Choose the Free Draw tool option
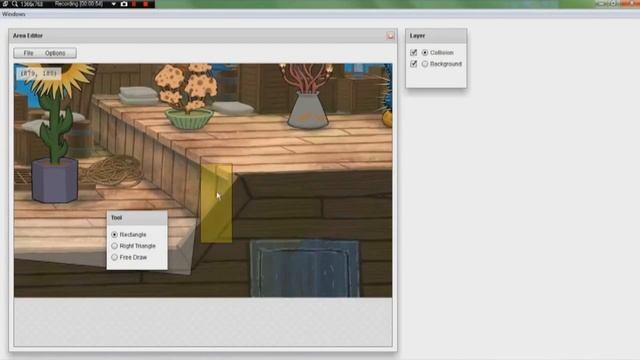Image resolution: width=640 pixels, height=360 pixels. click(114, 258)
